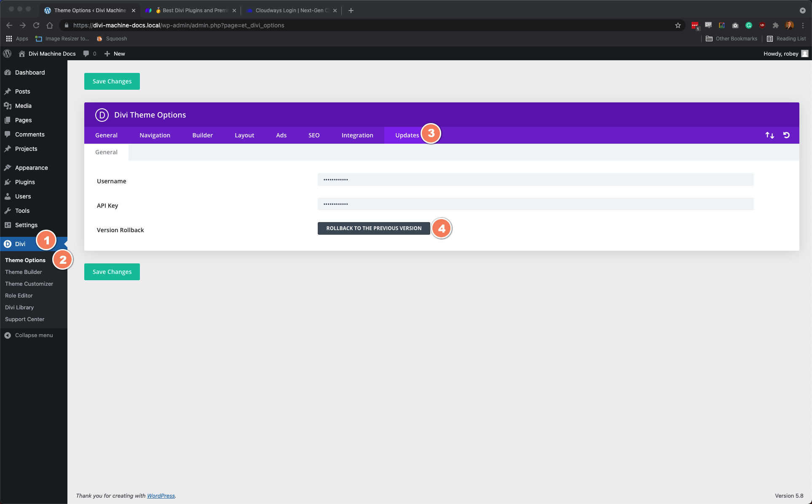This screenshot has height=504, width=812.
Task: Click the New plus button in admin bar
Action: (115, 54)
